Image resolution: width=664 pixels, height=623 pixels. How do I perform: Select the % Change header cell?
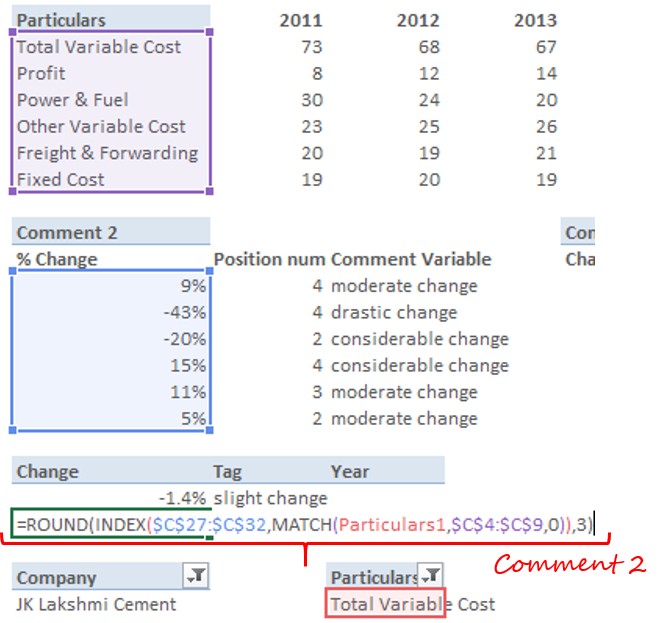click(x=57, y=259)
